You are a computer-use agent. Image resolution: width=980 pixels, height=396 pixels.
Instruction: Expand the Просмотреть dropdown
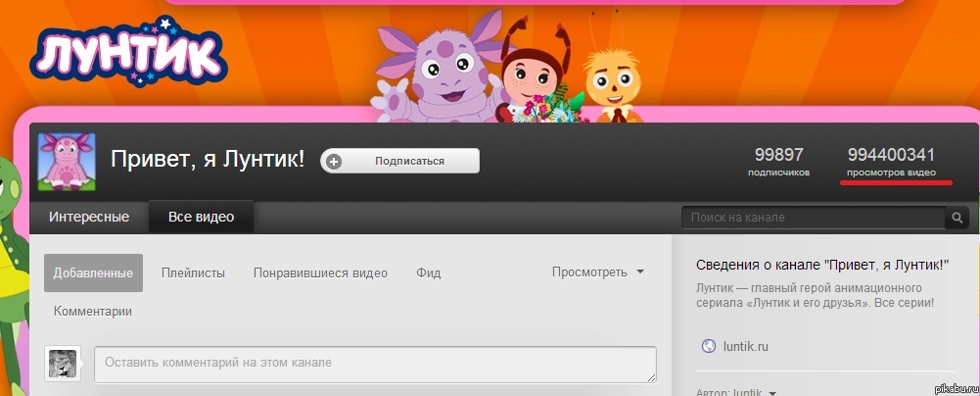click(x=597, y=272)
